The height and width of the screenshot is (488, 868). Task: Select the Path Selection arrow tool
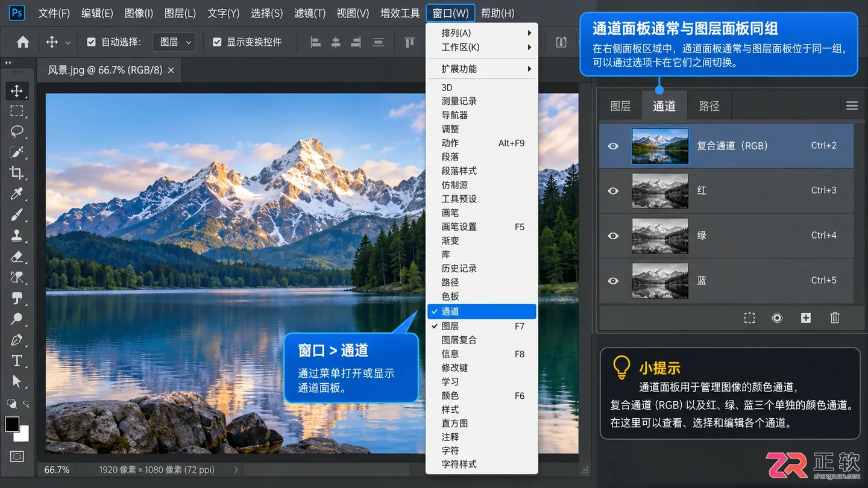(16, 381)
